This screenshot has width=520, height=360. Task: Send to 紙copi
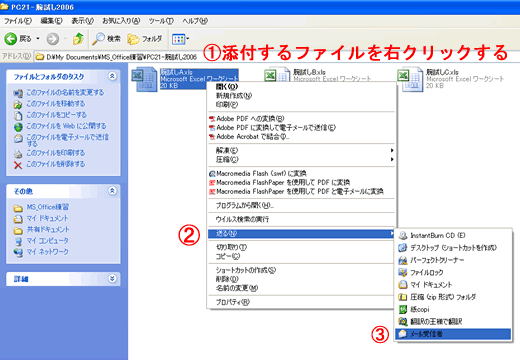tap(453, 309)
